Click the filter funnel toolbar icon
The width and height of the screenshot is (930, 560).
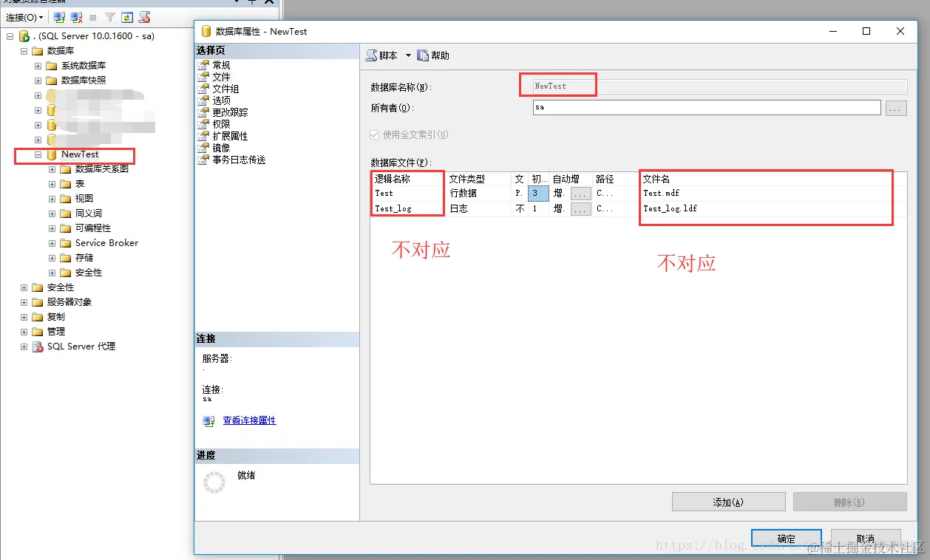pos(110,17)
